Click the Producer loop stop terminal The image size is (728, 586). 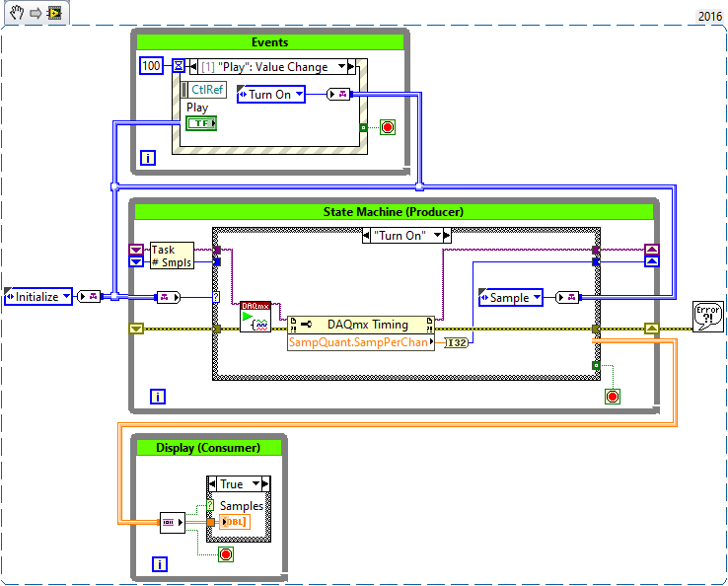[x=613, y=397]
